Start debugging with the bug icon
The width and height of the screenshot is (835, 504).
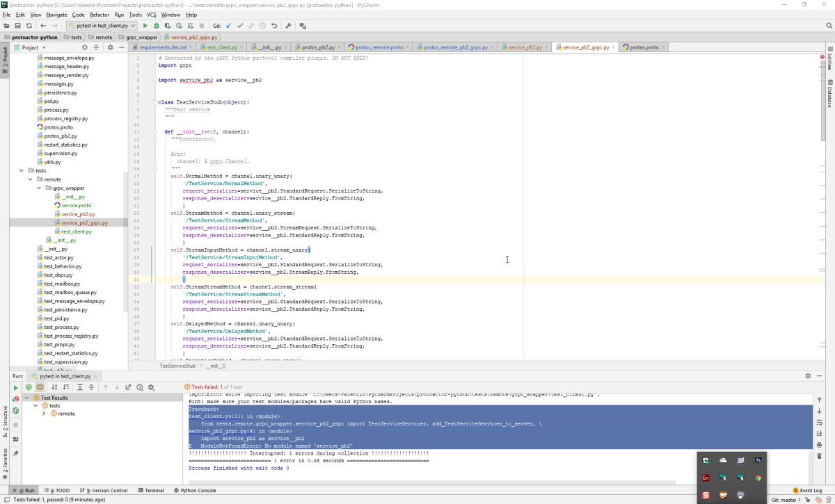[x=157, y=26]
